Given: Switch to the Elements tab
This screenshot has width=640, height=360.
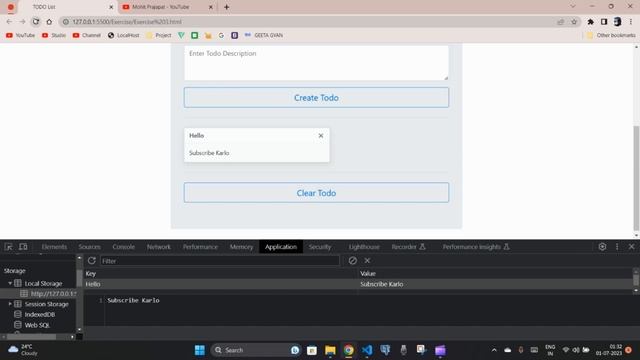Looking at the screenshot, I should pos(54,247).
